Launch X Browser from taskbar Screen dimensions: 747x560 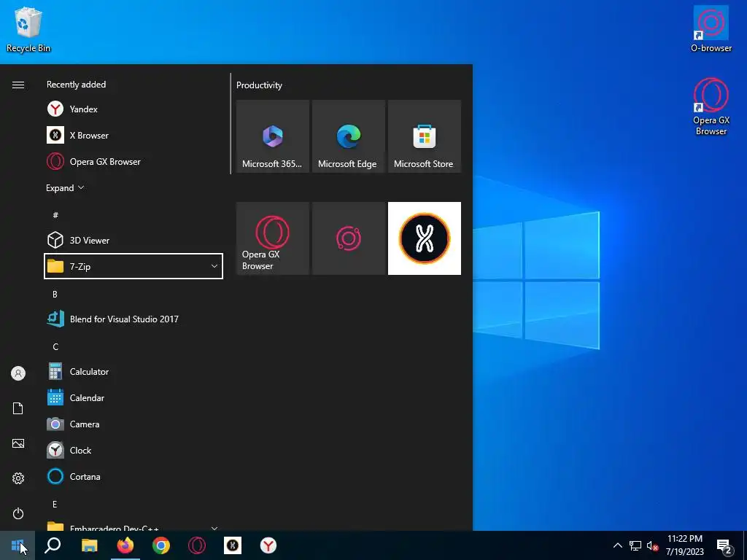coord(233,545)
